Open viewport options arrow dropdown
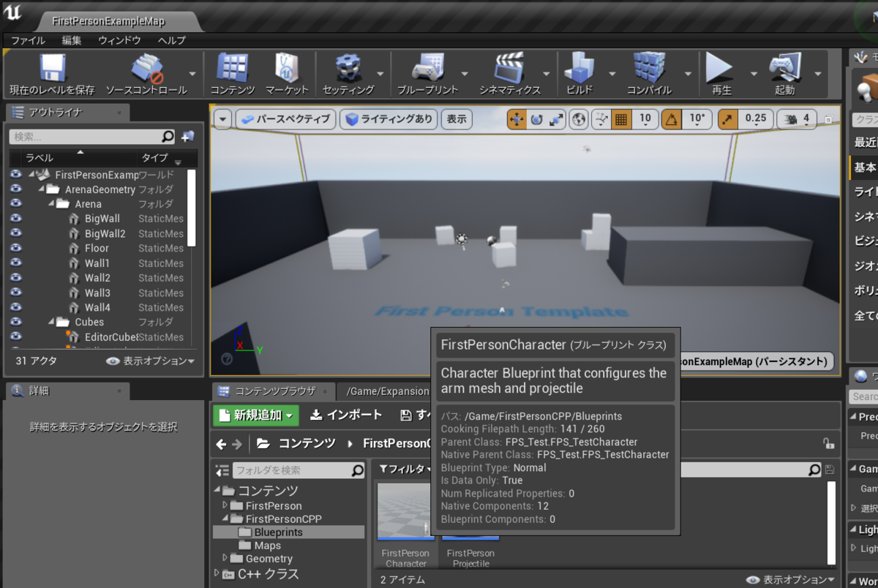Image resolution: width=878 pixels, height=588 pixels. point(222,119)
